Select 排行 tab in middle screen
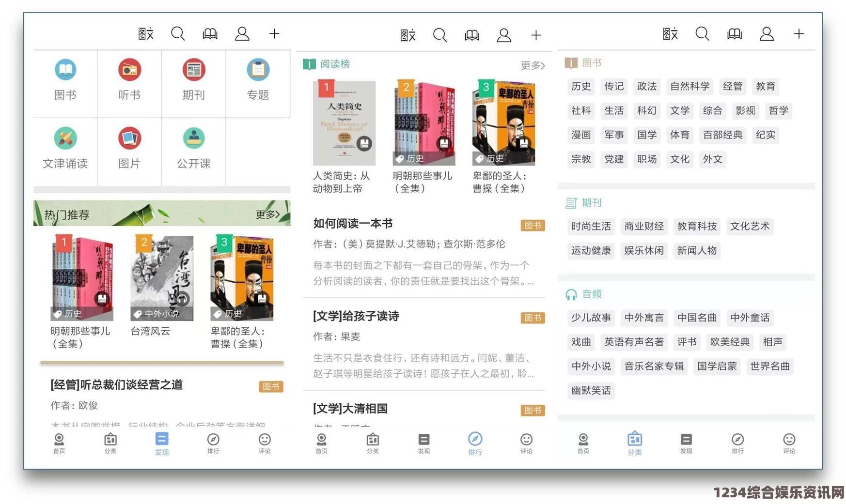 click(475, 443)
